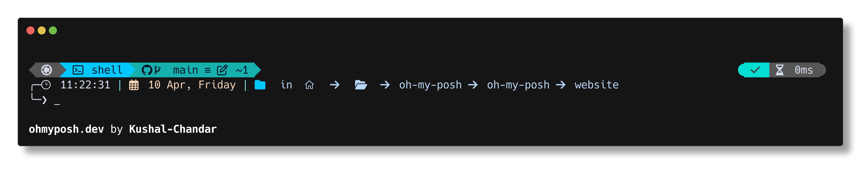The width and height of the screenshot is (868, 171).
Task: Click the green maximize window button
Action: [x=53, y=31]
